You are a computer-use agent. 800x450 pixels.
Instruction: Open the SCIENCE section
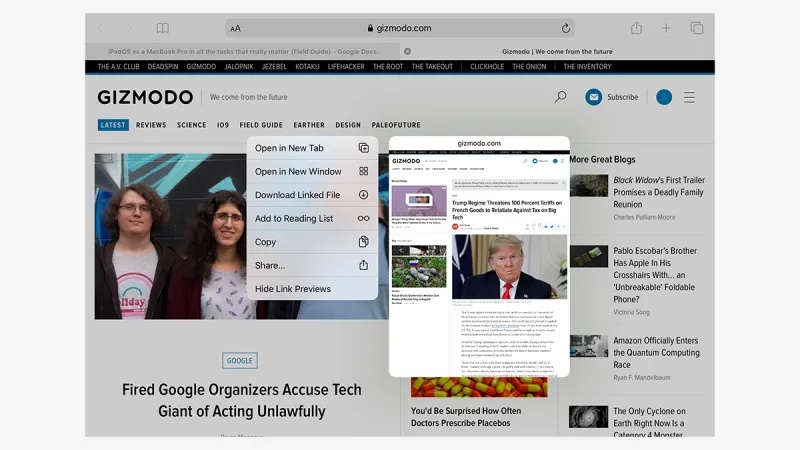191,125
